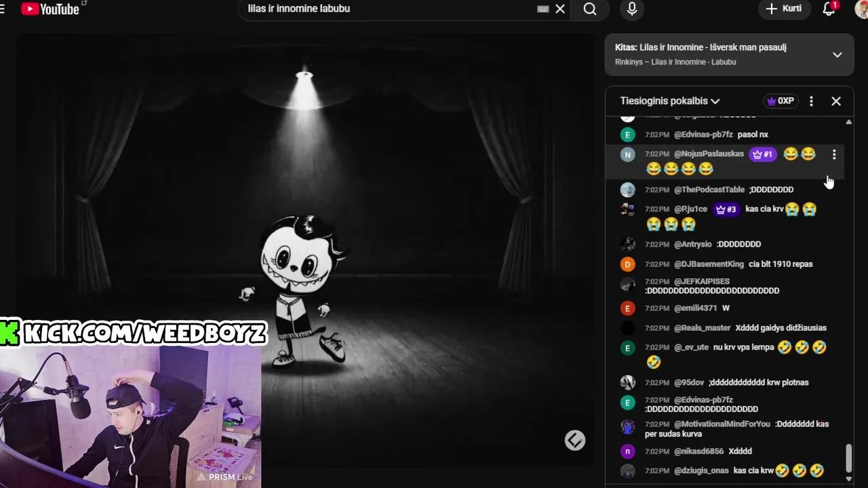Image resolution: width=868 pixels, height=488 pixels.
Task: Expand the Kitas playlist panel chevron
Action: [x=837, y=55]
